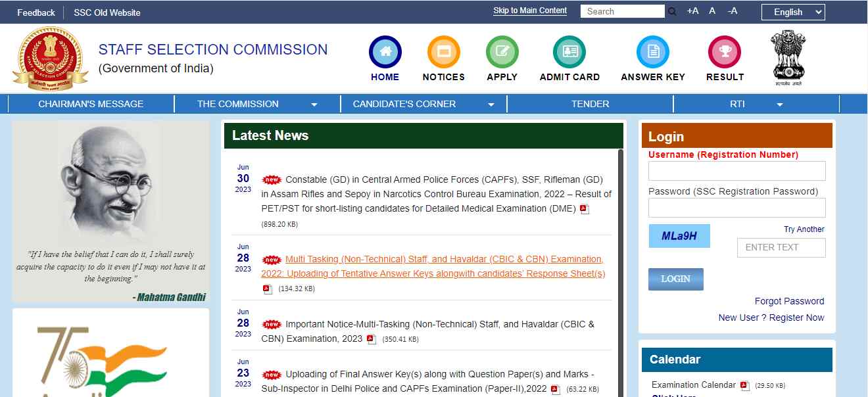Expand THE COMMISSION menu arrow
The width and height of the screenshot is (868, 397).
(x=314, y=105)
